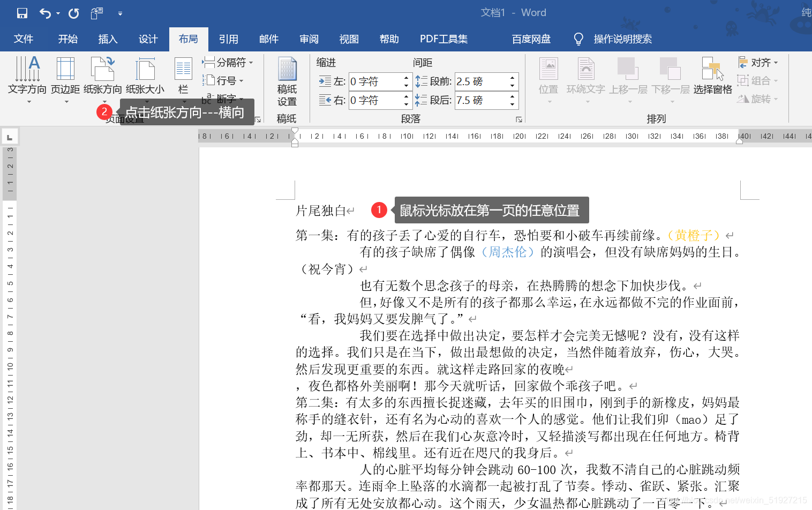Click the 操作说明搜索 search box
Viewport: 812px width, 510px height.
[x=623, y=39]
